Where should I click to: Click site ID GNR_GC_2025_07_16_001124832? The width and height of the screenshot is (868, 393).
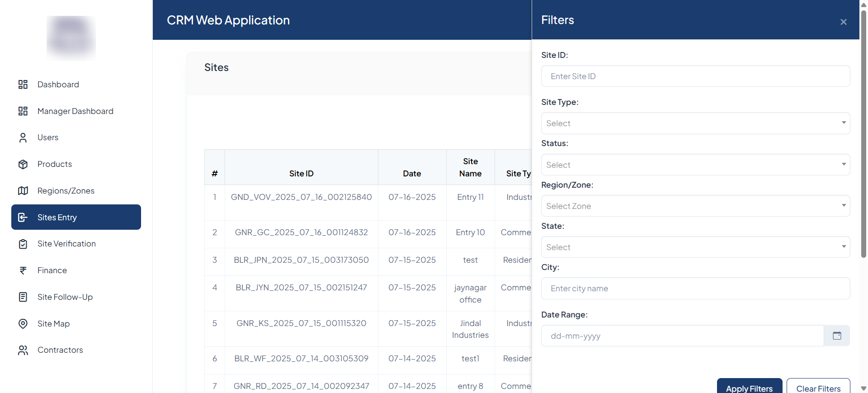[302, 232]
